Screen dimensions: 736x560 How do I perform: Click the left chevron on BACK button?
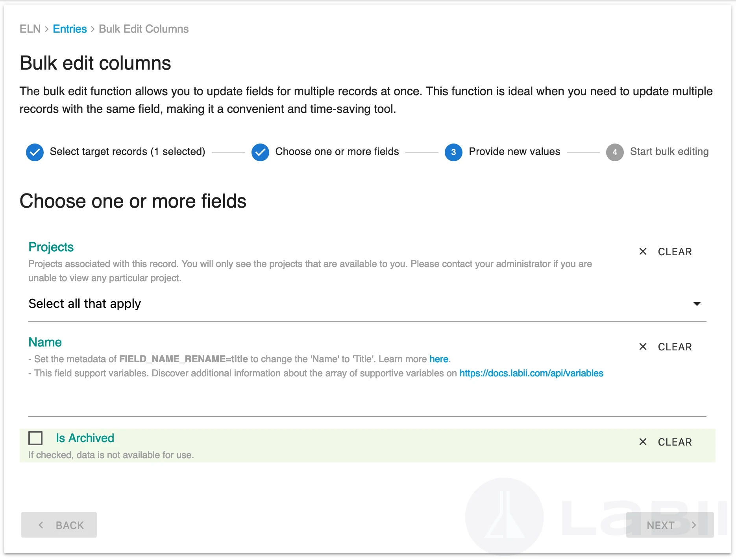pyautogui.click(x=41, y=525)
